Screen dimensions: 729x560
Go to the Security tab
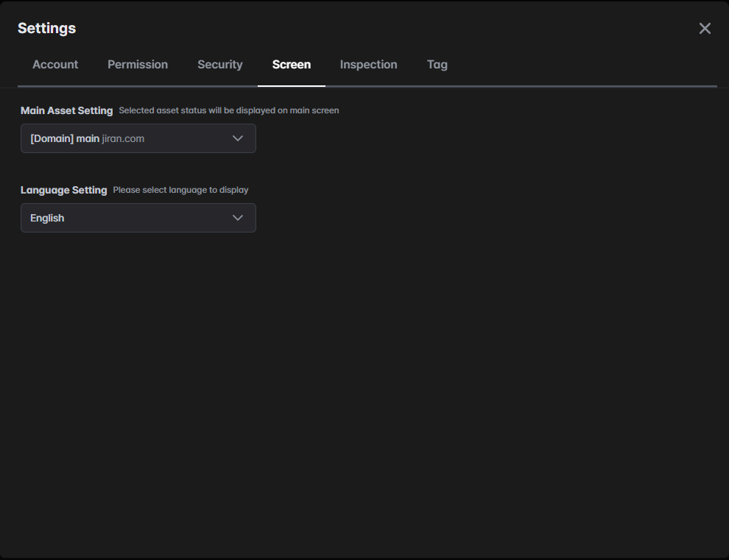click(x=219, y=65)
